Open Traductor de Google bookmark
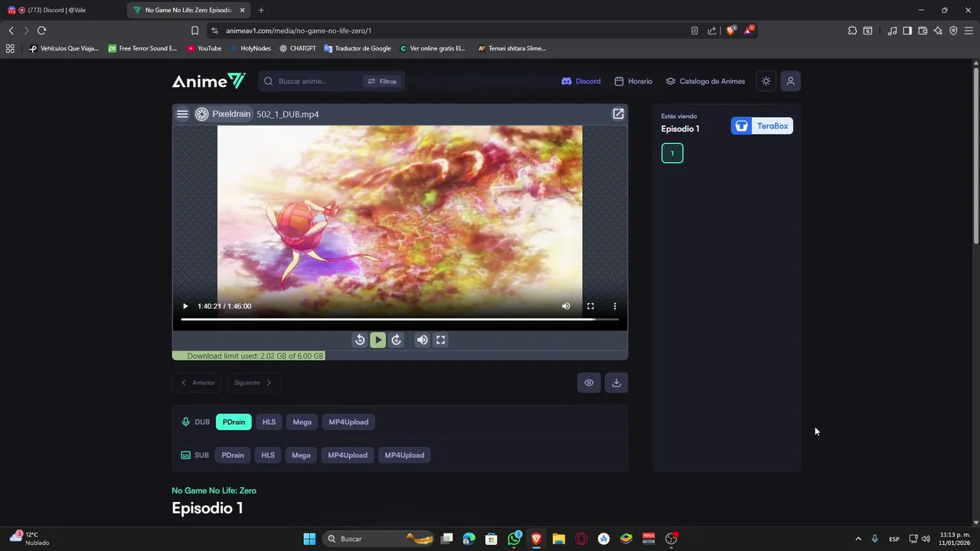The height and width of the screenshot is (551, 980). pyautogui.click(x=358, y=48)
